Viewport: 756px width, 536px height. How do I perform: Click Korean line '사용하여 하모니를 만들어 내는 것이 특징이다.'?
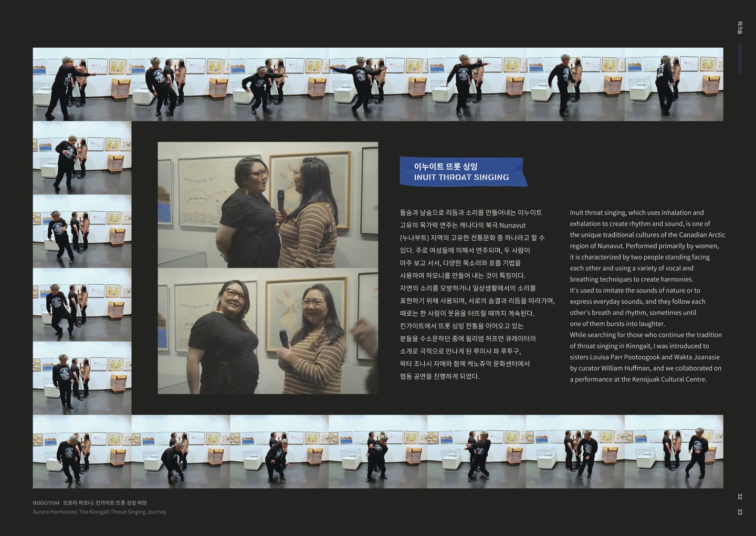click(463, 276)
